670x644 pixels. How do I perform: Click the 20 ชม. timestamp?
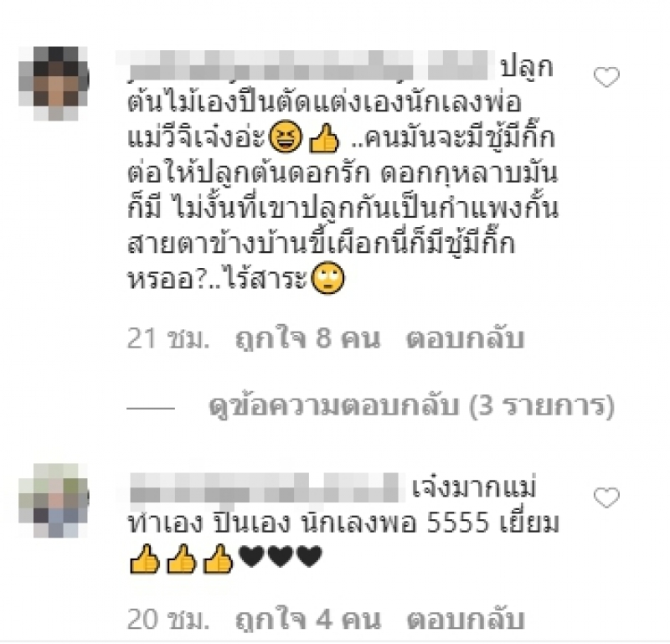[168, 619]
